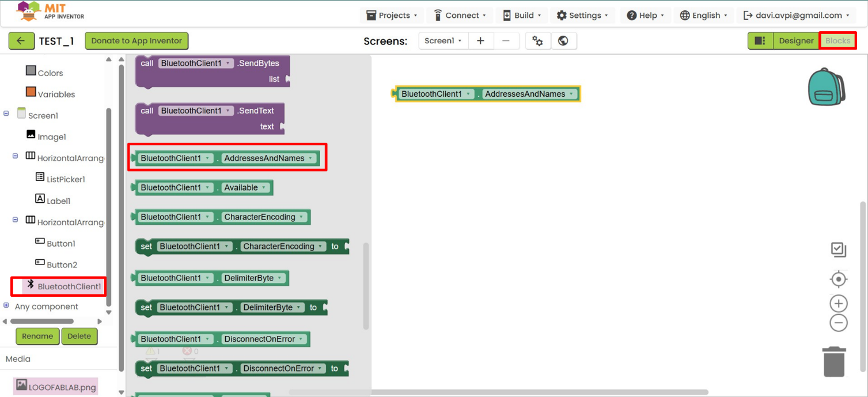Open the English language menu
Image resolution: width=868 pixels, height=397 pixels.
[703, 16]
